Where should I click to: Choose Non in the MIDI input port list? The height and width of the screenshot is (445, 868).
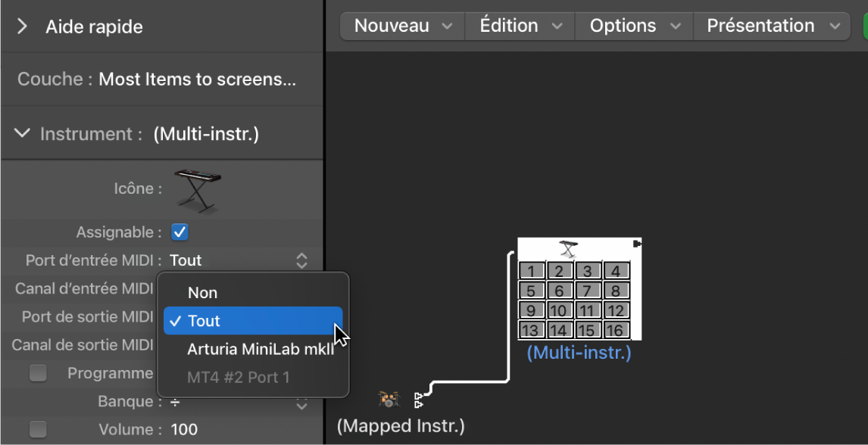pos(202,293)
